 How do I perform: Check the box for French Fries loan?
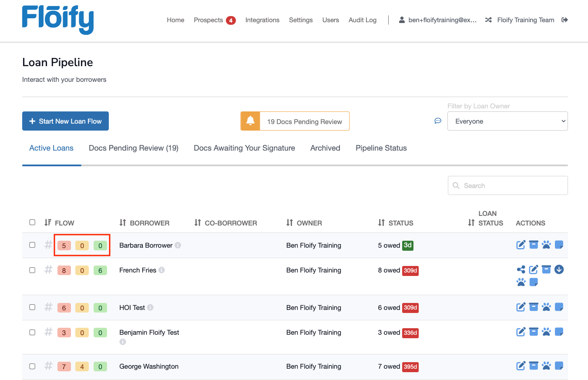[32, 270]
